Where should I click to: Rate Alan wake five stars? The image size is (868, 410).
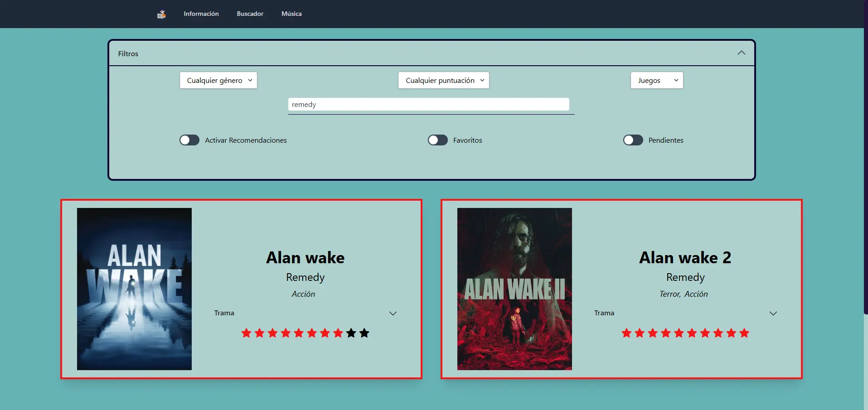(299, 333)
